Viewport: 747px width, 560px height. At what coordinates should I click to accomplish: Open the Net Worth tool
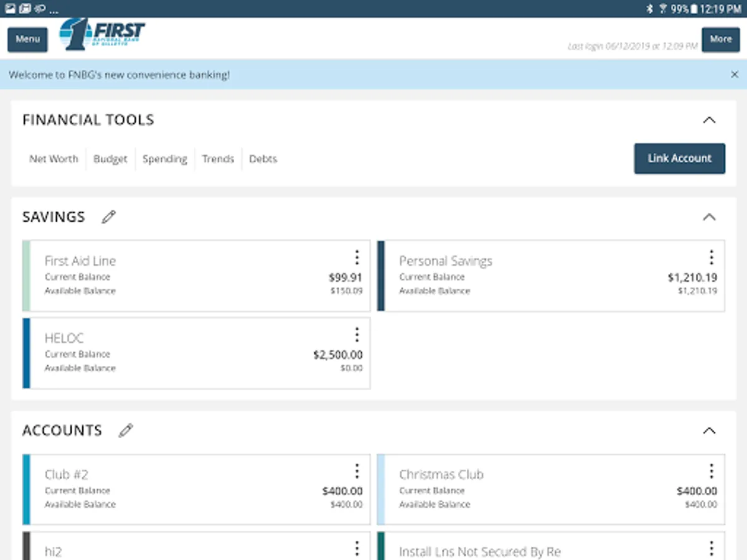54,159
